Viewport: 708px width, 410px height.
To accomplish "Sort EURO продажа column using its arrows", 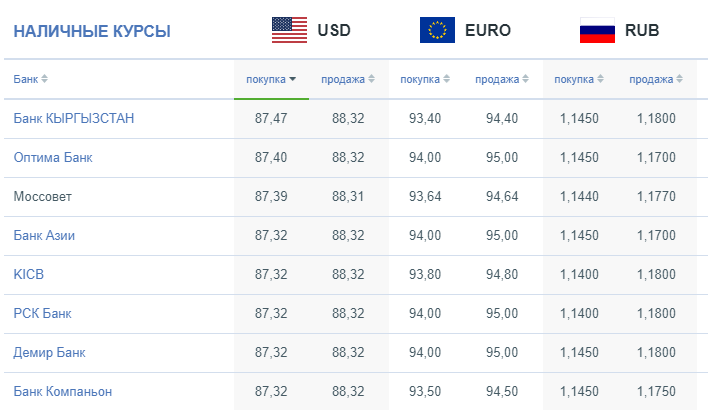I will pos(525,79).
